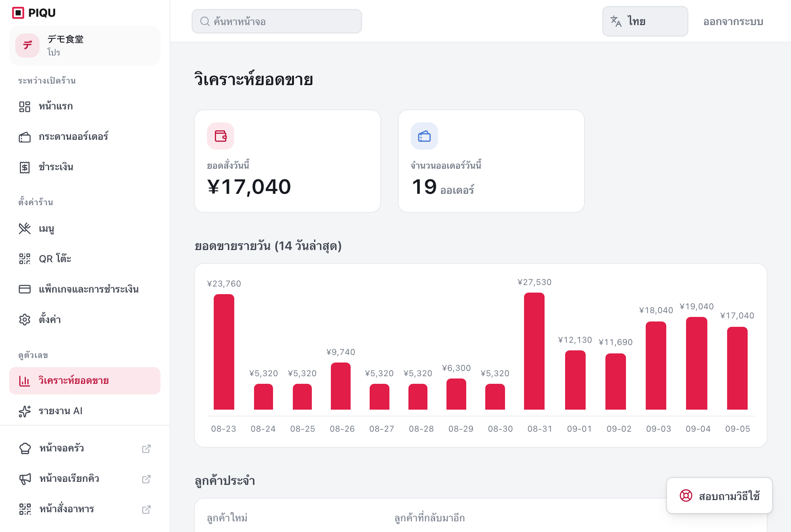Focus the ค้นหาหน้าจอ search field
The width and height of the screenshot is (791, 532).
(x=277, y=21)
